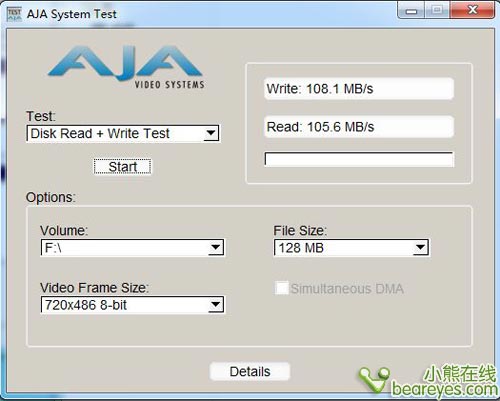Viewport: 500px width, 401px height.
Task: Open the File Size dropdown
Action: 352,248
